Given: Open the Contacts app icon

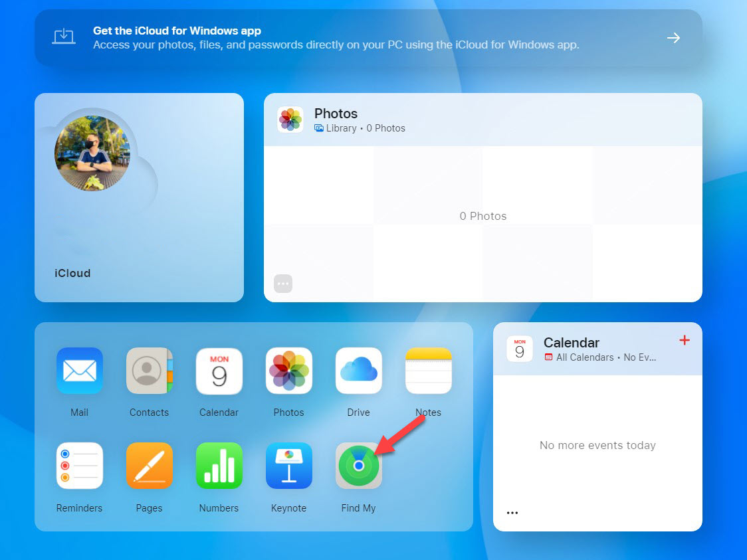Looking at the screenshot, I should click(149, 371).
